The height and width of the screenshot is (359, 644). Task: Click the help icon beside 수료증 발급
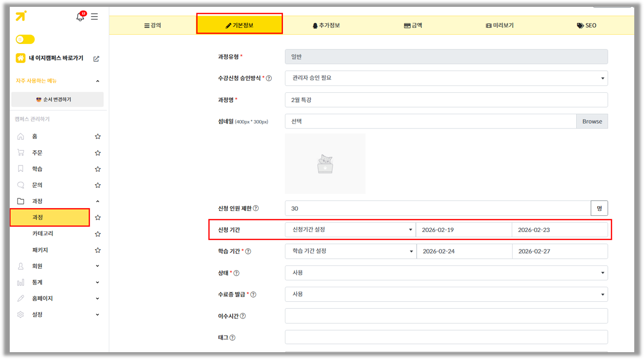(253, 295)
